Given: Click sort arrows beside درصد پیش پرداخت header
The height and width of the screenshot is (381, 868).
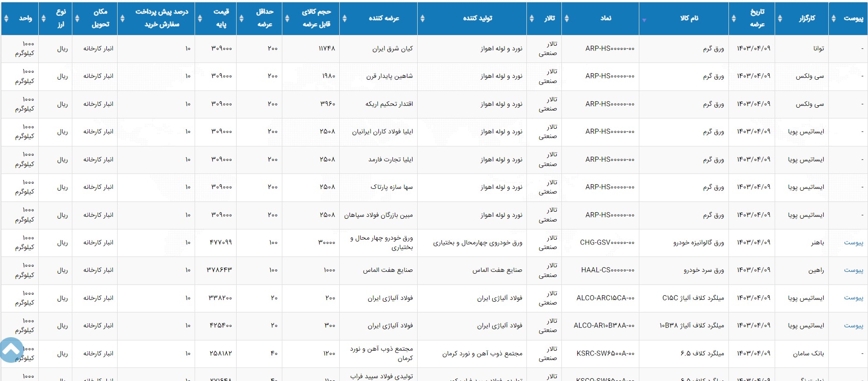Looking at the screenshot, I should pyautogui.click(x=122, y=19).
